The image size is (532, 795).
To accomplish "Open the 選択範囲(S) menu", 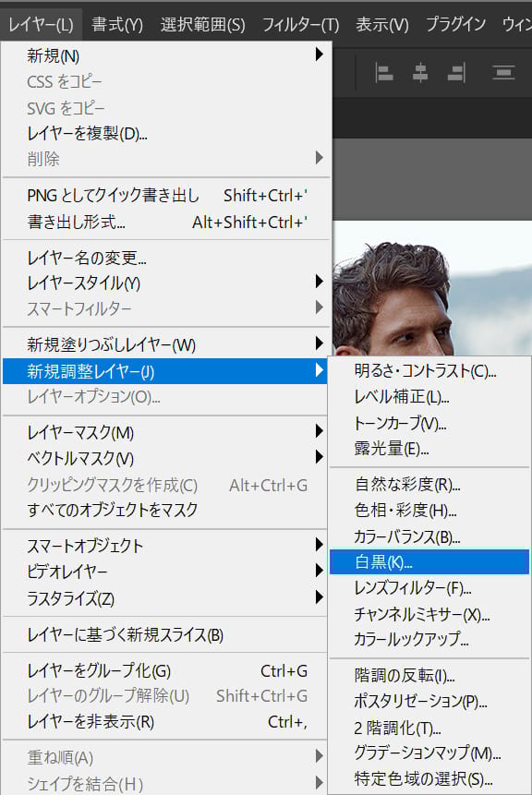I will (x=202, y=24).
